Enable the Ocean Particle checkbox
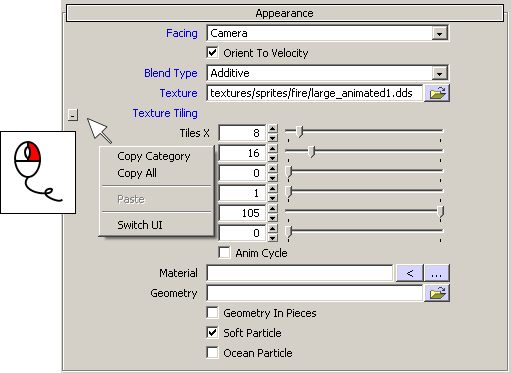511x373 pixels. [213, 353]
